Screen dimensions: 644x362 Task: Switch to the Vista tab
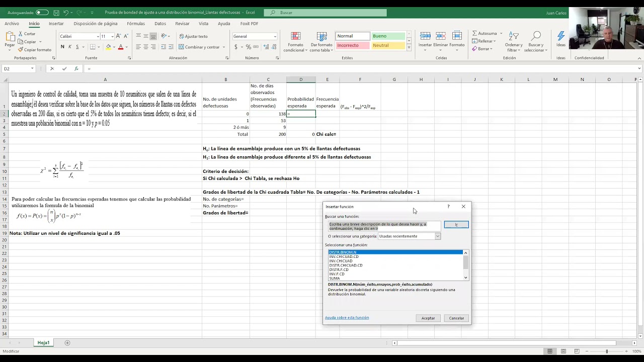click(203, 24)
